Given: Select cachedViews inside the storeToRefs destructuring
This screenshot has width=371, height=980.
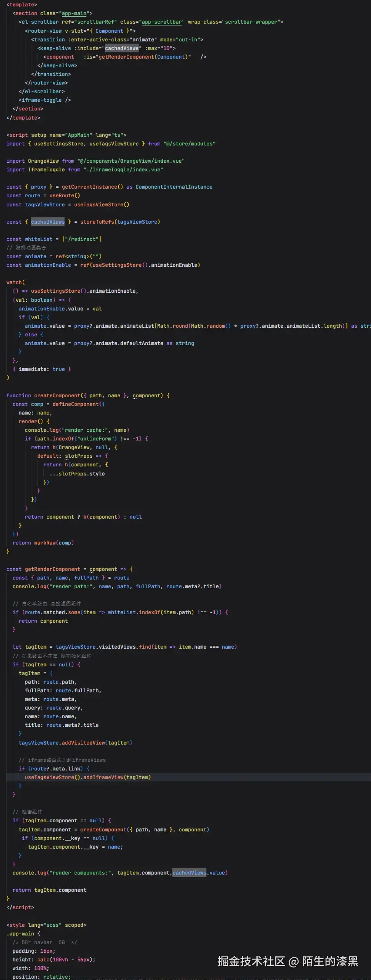Looking at the screenshot, I should (x=48, y=222).
